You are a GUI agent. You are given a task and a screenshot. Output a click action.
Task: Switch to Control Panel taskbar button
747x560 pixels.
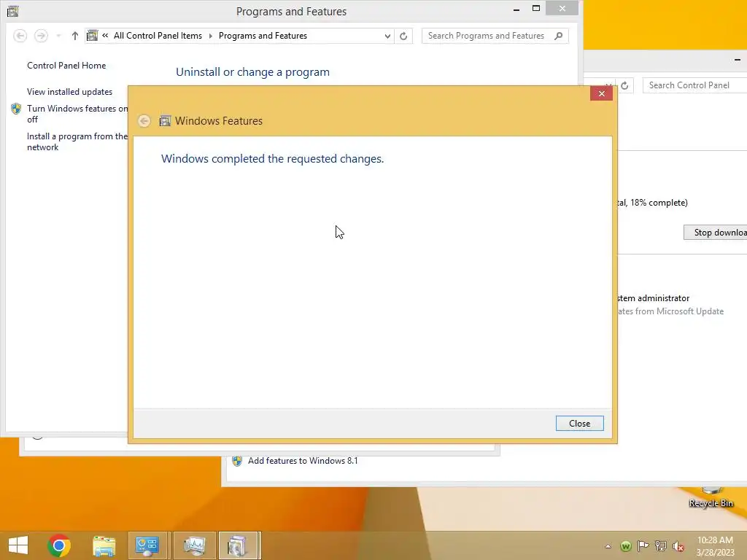147,545
